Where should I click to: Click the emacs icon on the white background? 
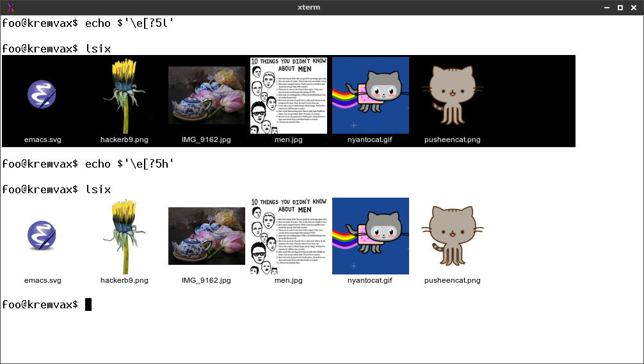tap(42, 235)
